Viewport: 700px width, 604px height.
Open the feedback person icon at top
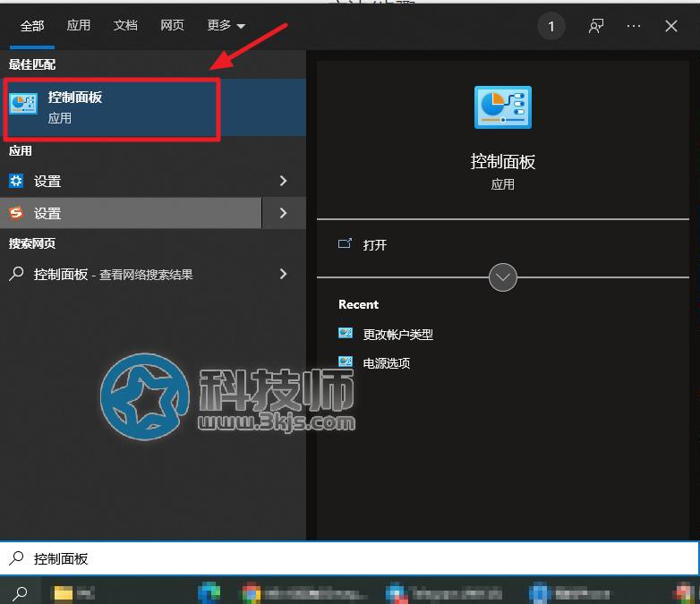(x=596, y=26)
